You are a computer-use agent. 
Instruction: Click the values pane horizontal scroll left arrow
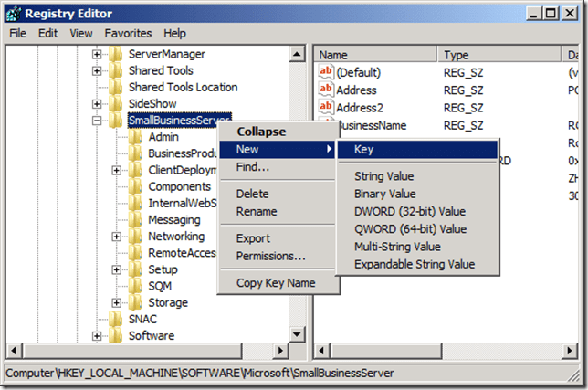pos(321,351)
